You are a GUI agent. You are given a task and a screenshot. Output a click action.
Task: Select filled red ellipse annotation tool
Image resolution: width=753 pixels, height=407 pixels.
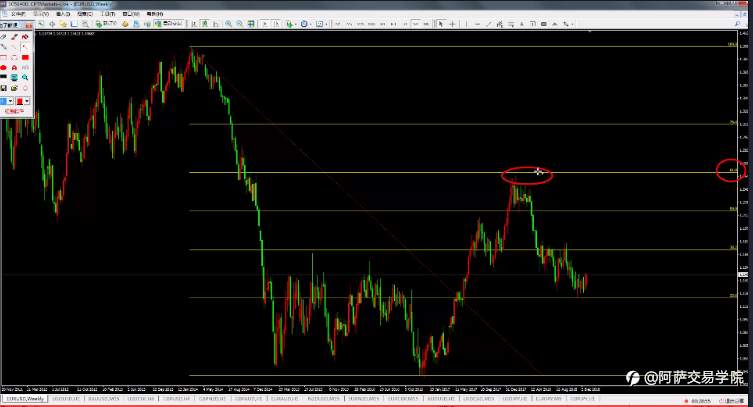pos(3,68)
